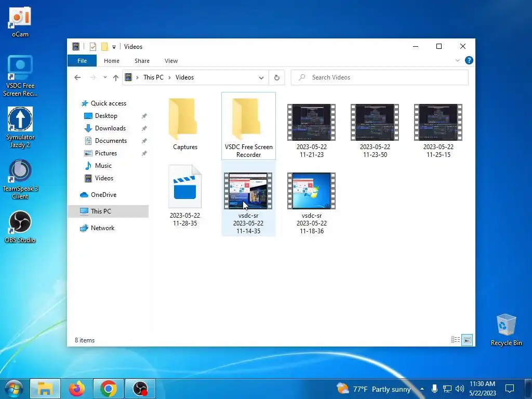532x399 pixels.
Task: Click the Search Videos input field
Action: [380, 77]
